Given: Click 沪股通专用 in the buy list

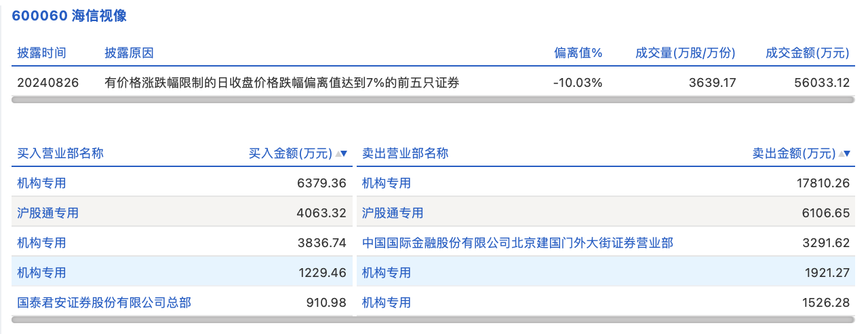Looking at the screenshot, I should (x=48, y=212).
